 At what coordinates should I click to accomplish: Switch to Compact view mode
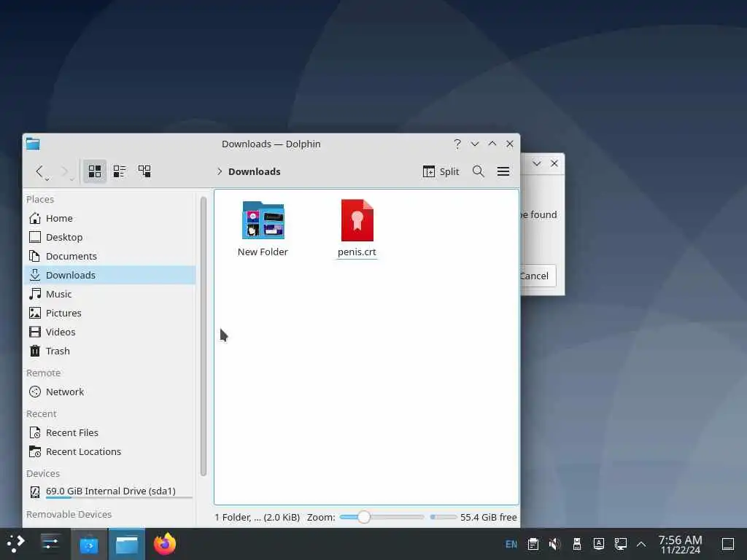(120, 171)
